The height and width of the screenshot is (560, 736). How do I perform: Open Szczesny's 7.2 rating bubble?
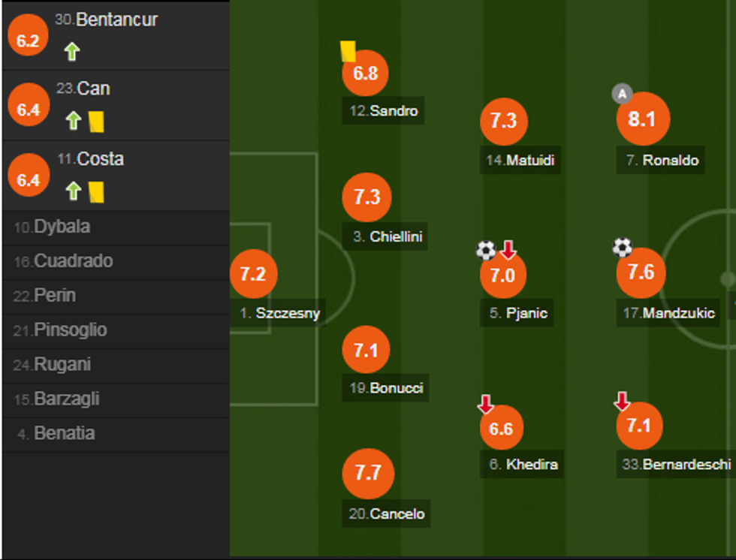coord(253,274)
